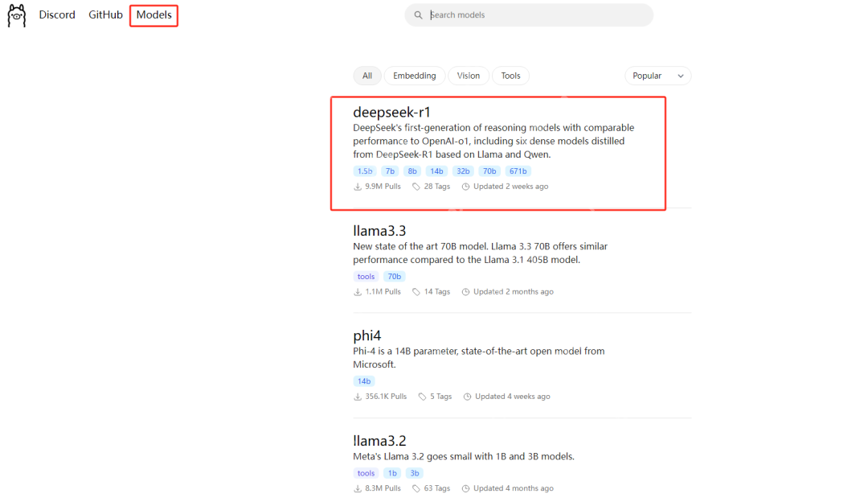Select the 32b tag on deepseek-r1
This screenshot has height=502, width=868.
click(x=463, y=171)
